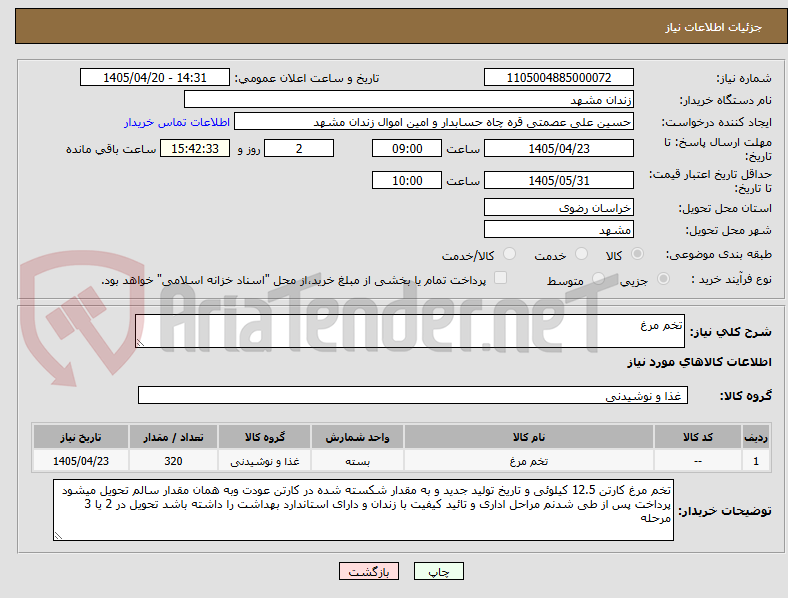Choose the متوسط purchase type radio
Screen dimensions: 788x598
598,279
